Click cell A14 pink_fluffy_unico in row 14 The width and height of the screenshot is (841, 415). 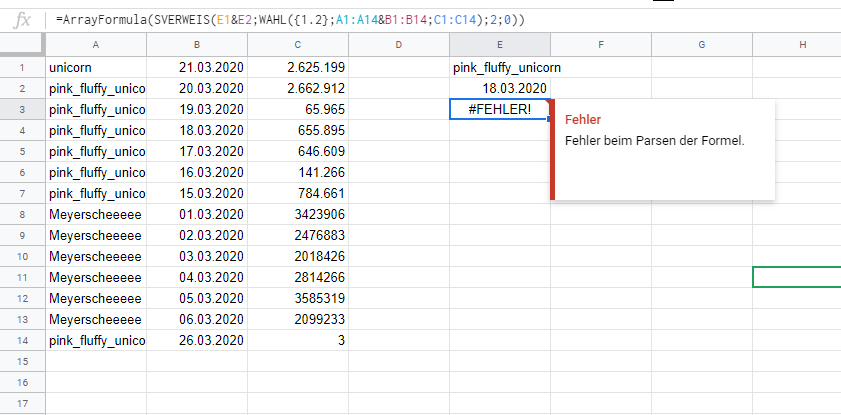coord(95,340)
